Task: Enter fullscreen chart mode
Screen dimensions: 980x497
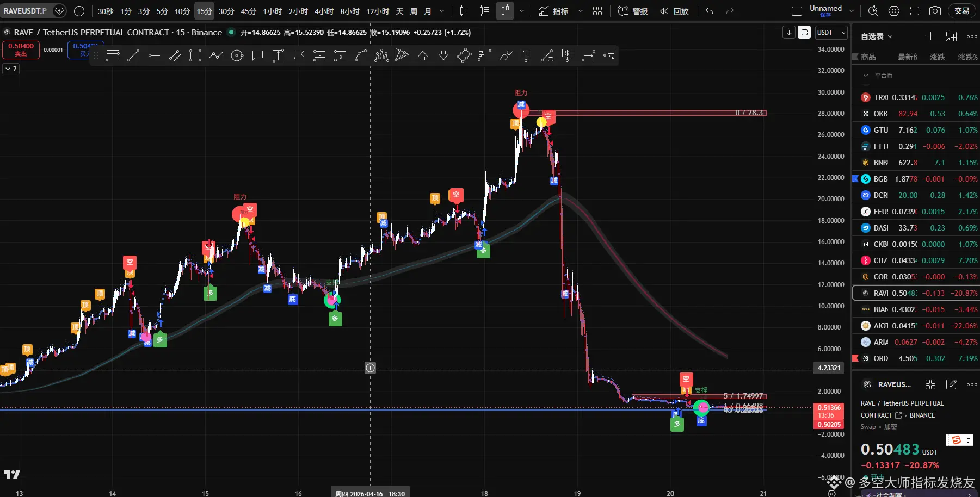Action: (915, 11)
